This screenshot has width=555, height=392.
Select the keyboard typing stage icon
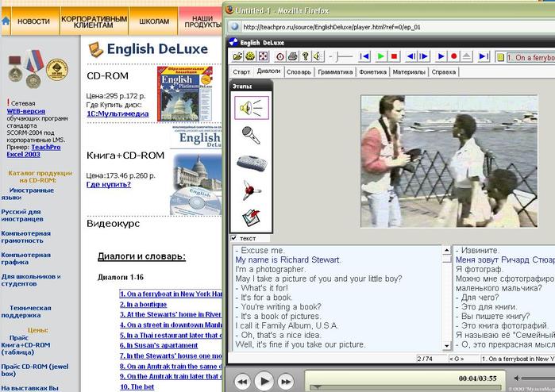[252, 163]
